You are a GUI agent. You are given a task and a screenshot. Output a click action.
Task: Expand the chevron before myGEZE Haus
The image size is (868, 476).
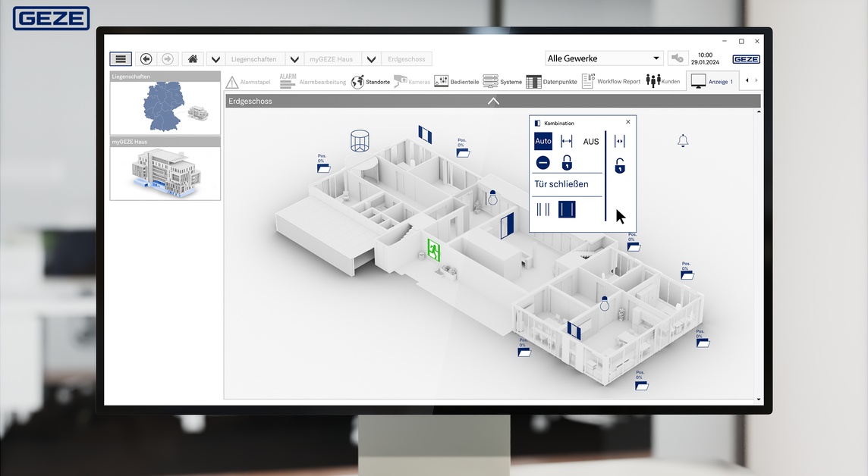(x=294, y=59)
